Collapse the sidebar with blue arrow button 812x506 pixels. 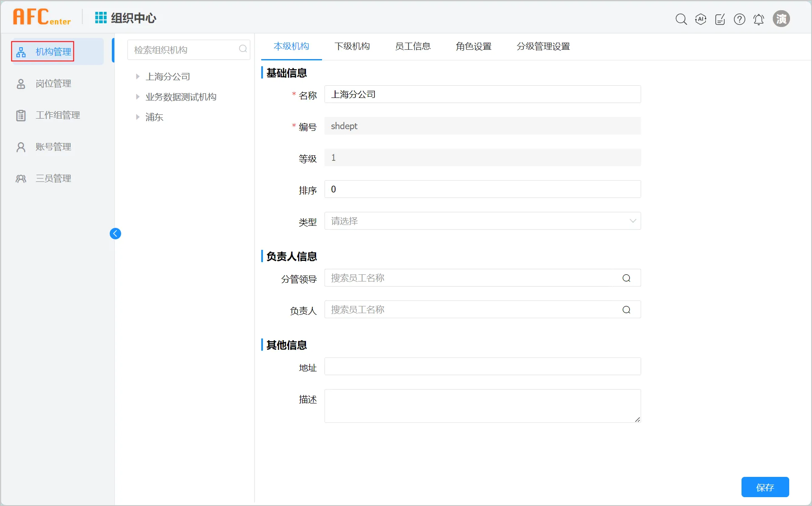115,233
